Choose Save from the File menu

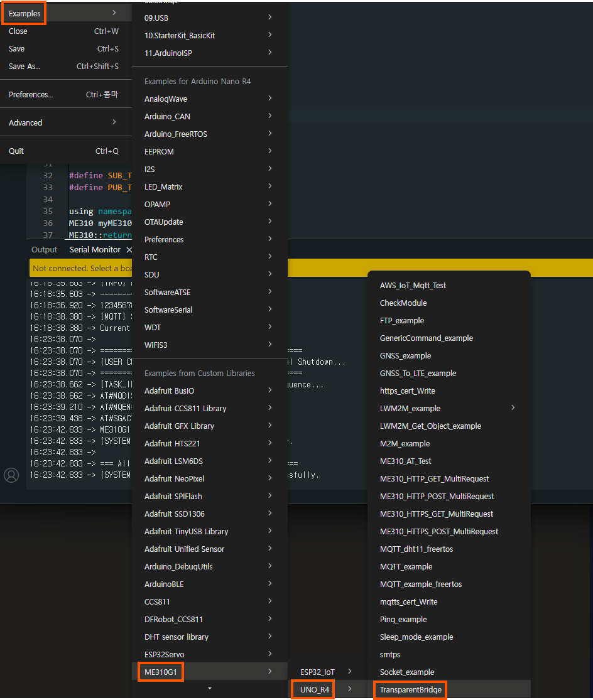pos(66,49)
